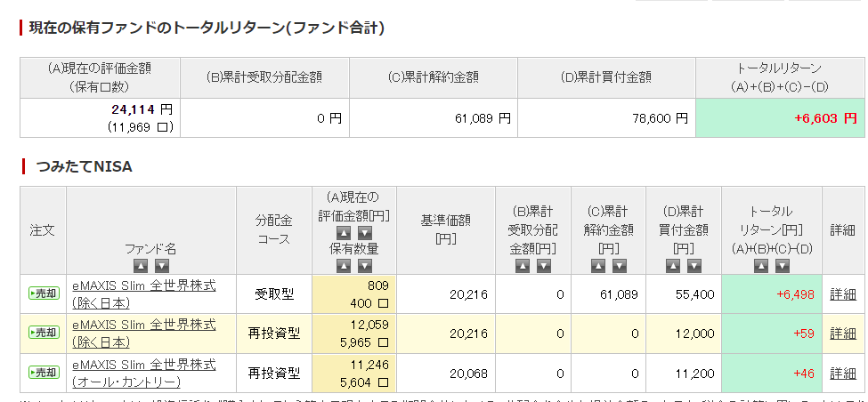Click つみたてNISA section heading
Image resolution: width=868 pixels, height=402 pixels.
click(84, 166)
